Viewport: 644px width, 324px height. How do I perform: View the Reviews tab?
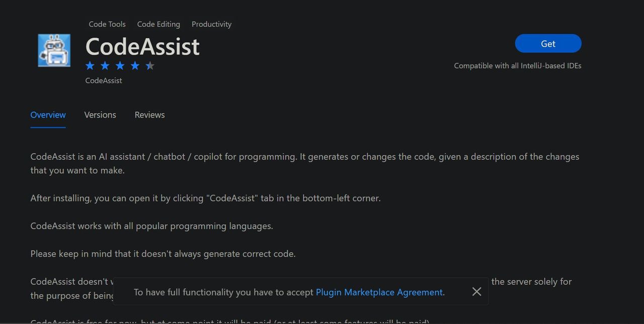(149, 114)
